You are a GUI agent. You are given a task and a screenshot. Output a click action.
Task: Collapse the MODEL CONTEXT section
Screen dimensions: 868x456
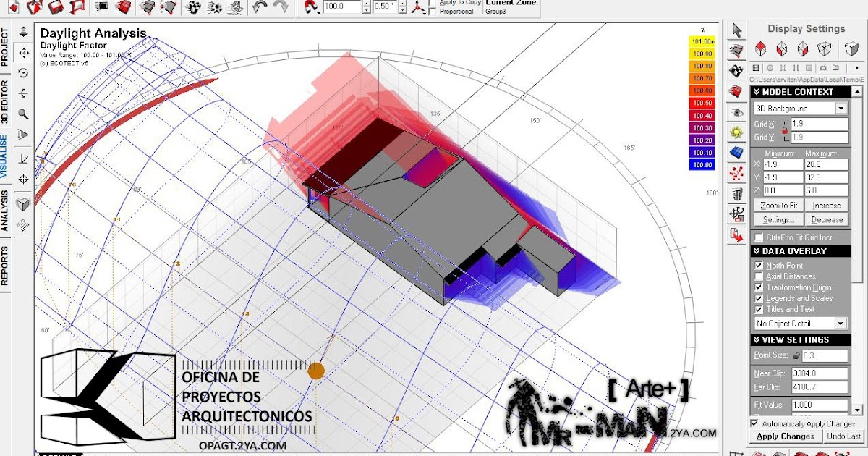coord(757,91)
